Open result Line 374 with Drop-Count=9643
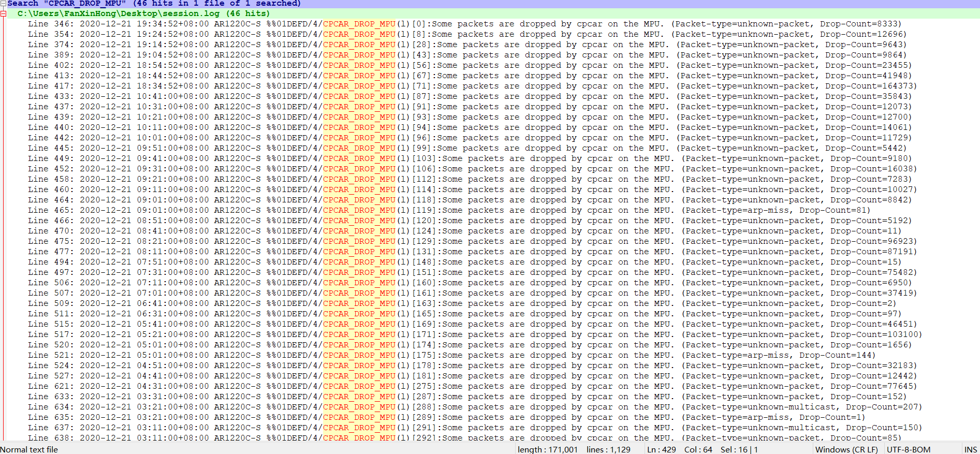 pos(467,45)
